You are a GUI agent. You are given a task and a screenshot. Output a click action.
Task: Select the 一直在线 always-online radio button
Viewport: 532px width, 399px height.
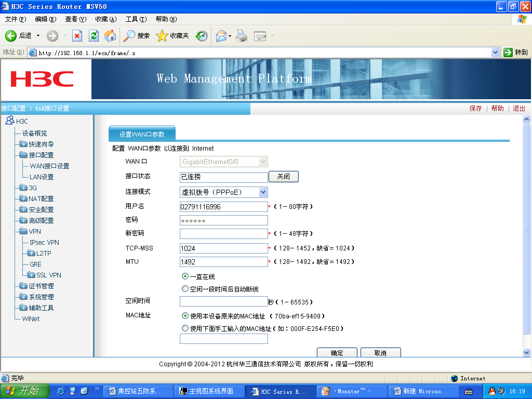pyautogui.click(x=185, y=276)
